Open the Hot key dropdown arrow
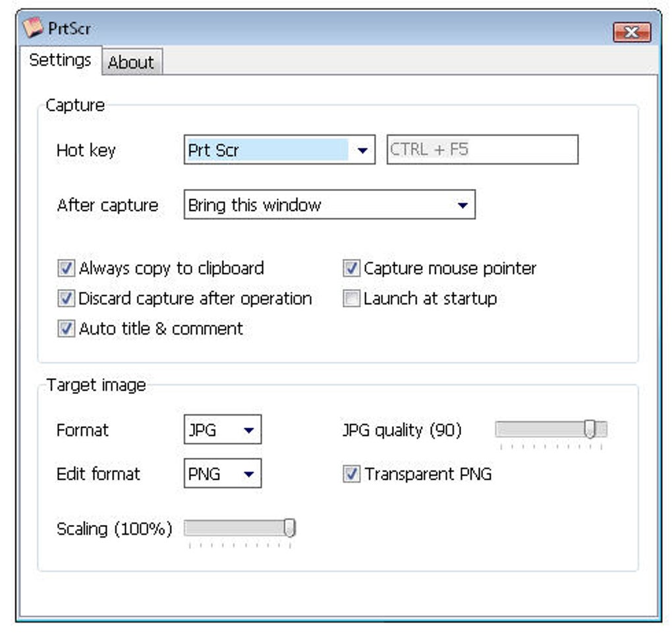The image size is (672, 635). [x=362, y=150]
